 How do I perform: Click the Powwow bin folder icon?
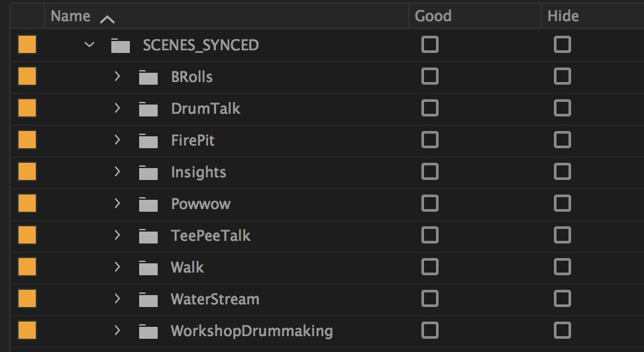tap(148, 204)
